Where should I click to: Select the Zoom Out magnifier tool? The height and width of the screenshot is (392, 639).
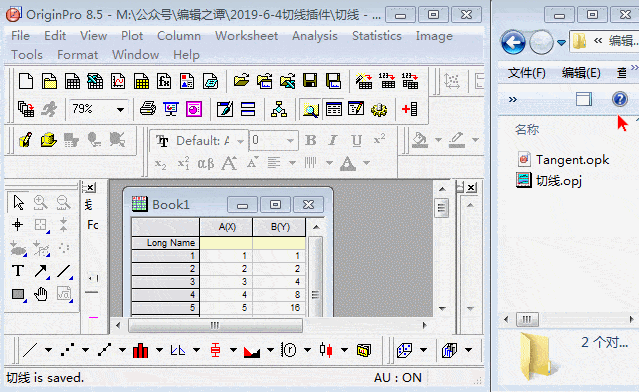click(x=63, y=202)
